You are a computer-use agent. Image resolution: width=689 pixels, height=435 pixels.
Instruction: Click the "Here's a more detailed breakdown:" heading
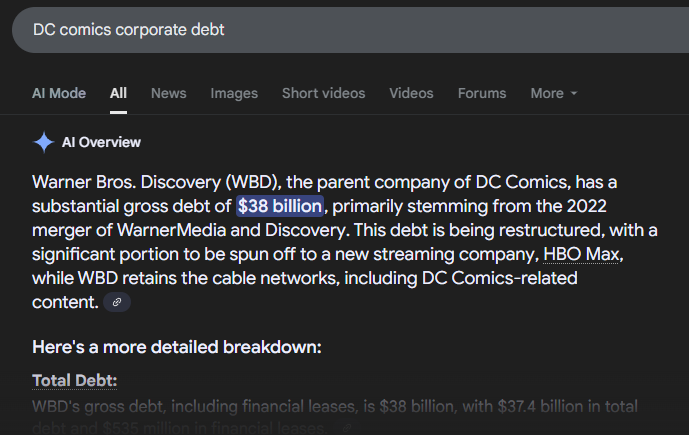175,347
